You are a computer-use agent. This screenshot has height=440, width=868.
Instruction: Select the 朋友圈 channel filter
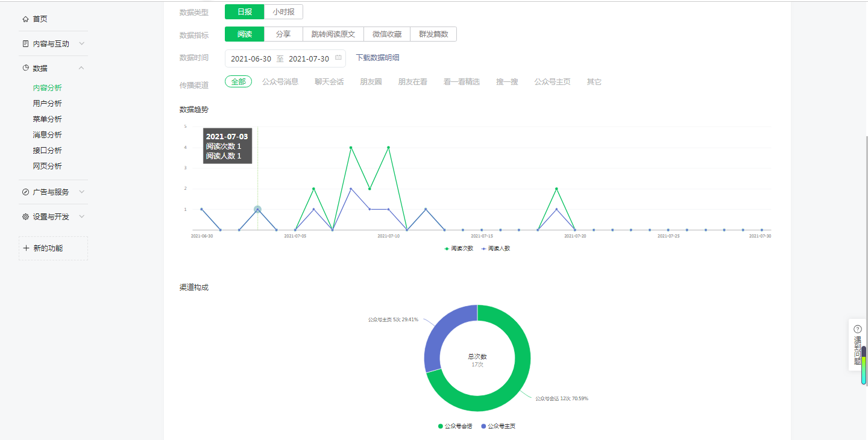click(x=371, y=82)
